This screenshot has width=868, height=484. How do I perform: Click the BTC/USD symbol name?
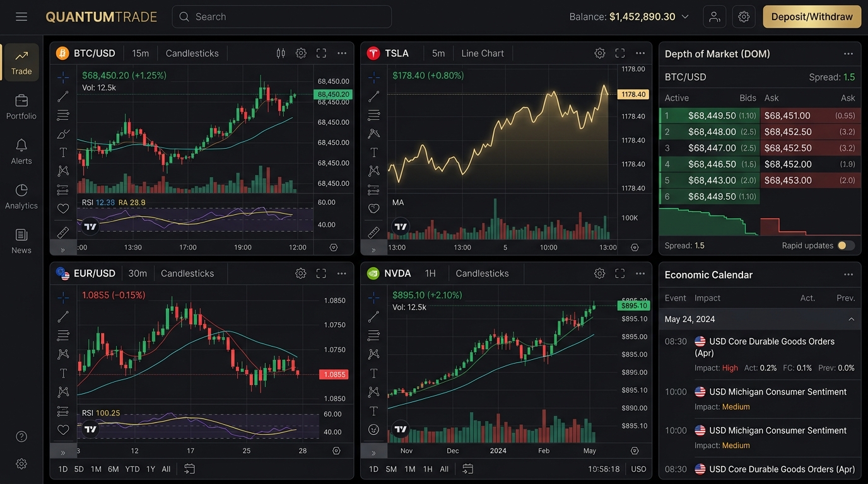pos(95,54)
